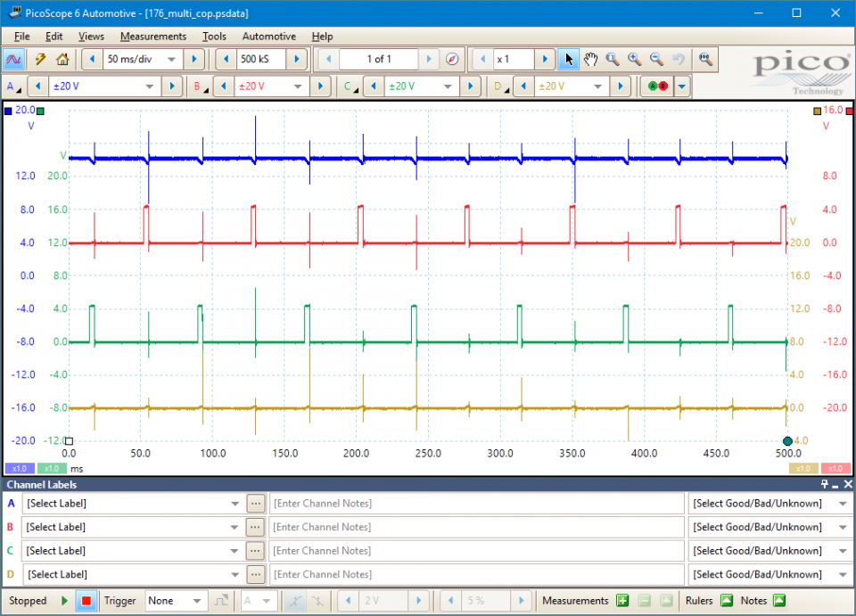856x616 pixels.
Task: Click green Channel C x1.0 zoom badge
Action: pyautogui.click(x=52, y=469)
